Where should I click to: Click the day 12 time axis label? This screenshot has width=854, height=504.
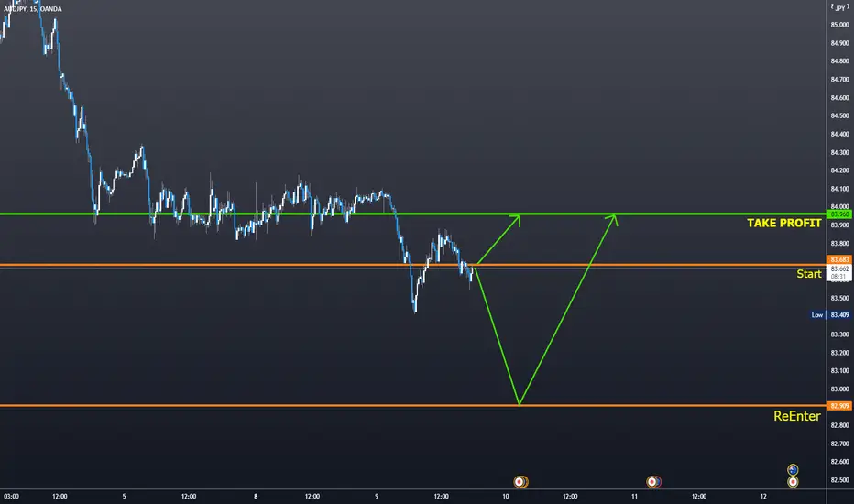763,497
